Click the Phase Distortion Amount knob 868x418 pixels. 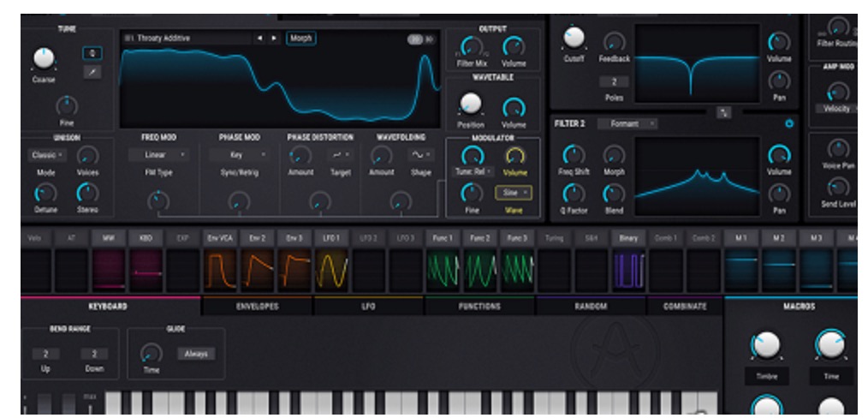tap(300, 156)
